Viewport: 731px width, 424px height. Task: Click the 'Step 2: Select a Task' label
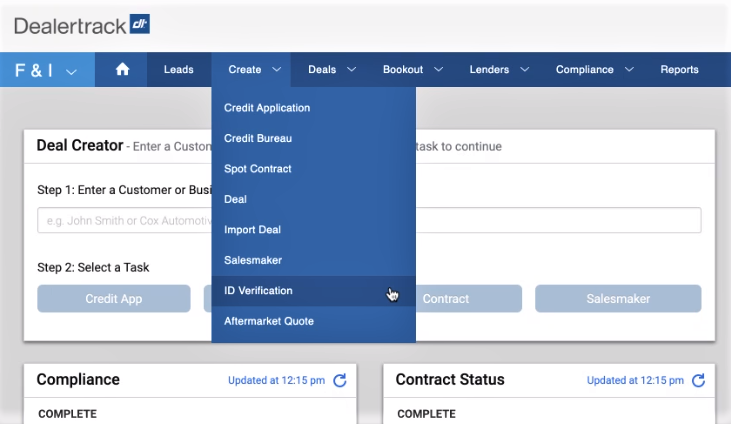click(93, 267)
